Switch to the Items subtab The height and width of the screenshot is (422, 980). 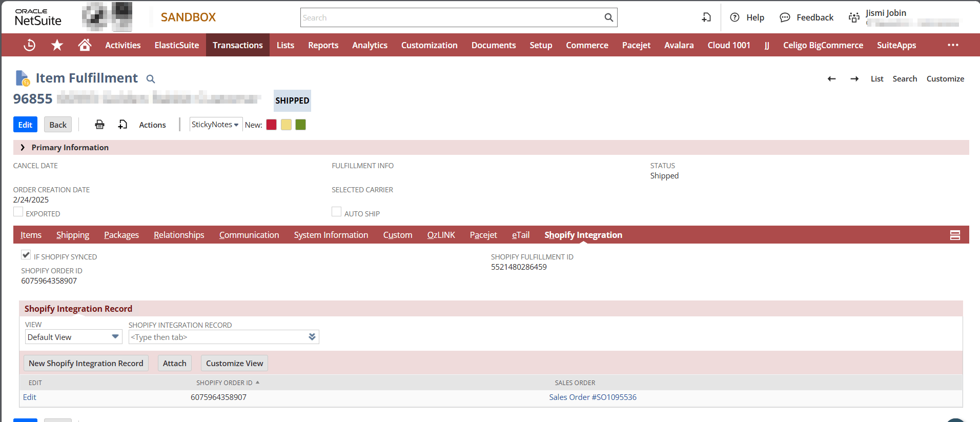coord(31,235)
